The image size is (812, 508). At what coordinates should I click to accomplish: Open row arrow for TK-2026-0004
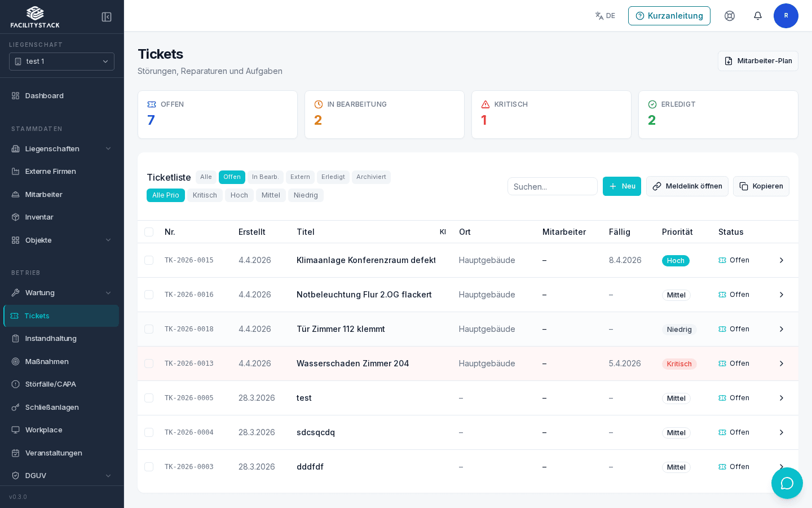pyautogui.click(x=782, y=432)
